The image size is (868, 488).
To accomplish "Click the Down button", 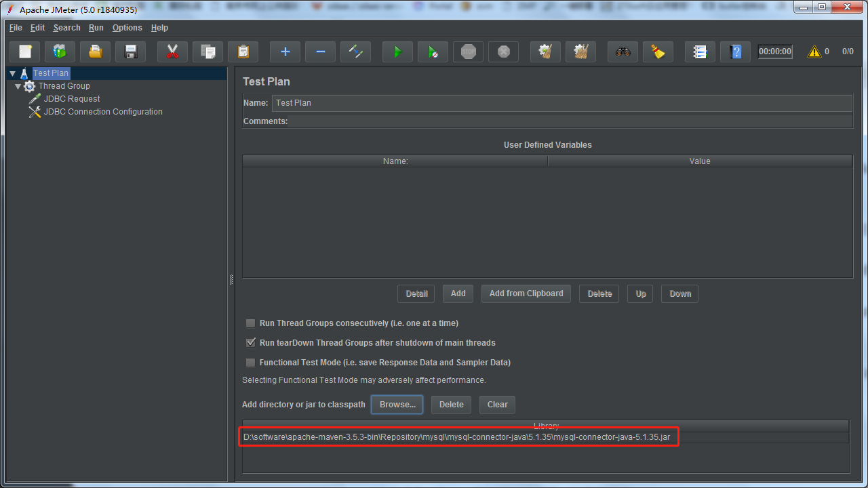I will (680, 293).
